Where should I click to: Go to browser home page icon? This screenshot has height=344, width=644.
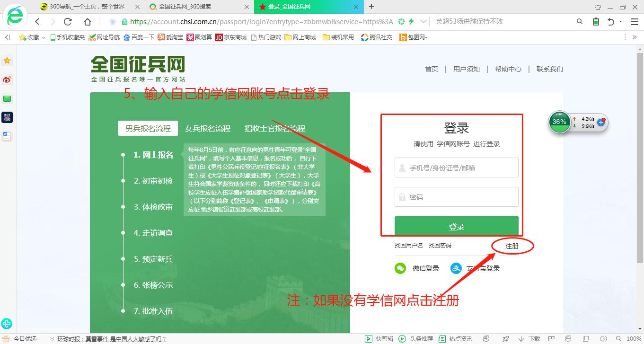tap(87, 22)
